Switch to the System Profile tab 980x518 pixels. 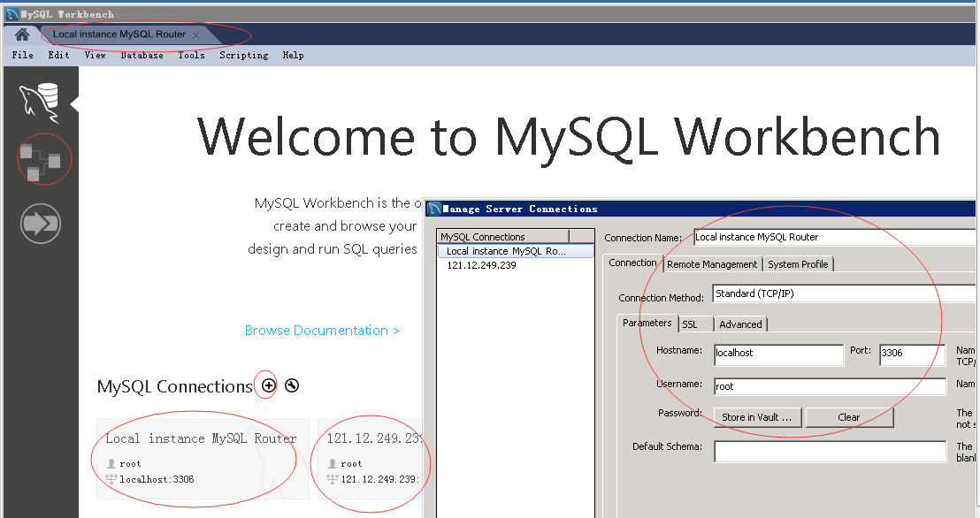[798, 264]
